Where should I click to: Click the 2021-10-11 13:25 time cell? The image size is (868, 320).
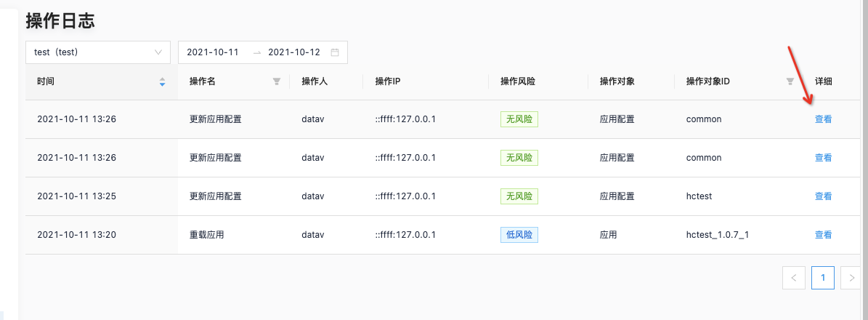tap(76, 196)
